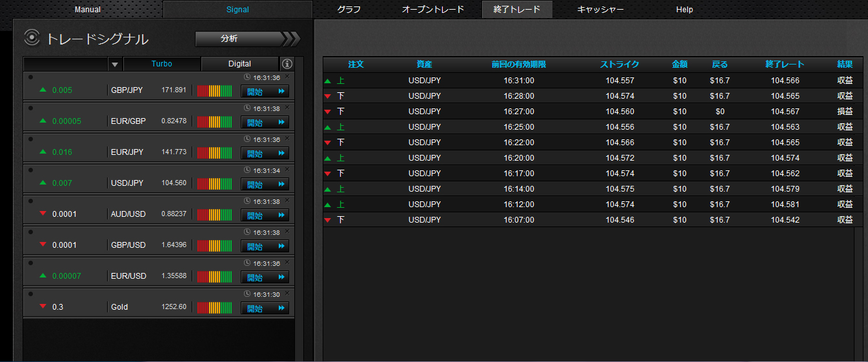Click the status dot on GBP/JPY card
This screenshot has height=362, width=868.
pyautogui.click(x=30, y=77)
